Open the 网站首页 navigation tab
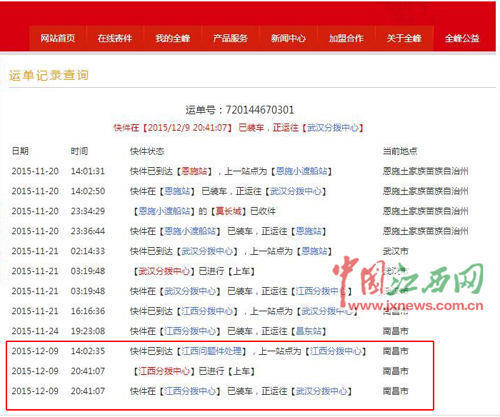This screenshot has width=500, height=417. point(58,38)
